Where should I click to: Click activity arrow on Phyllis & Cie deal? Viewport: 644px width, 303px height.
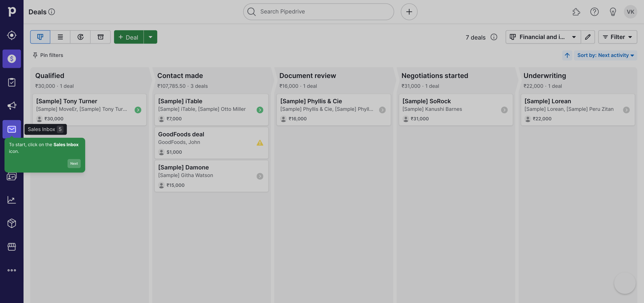[x=382, y=110]
